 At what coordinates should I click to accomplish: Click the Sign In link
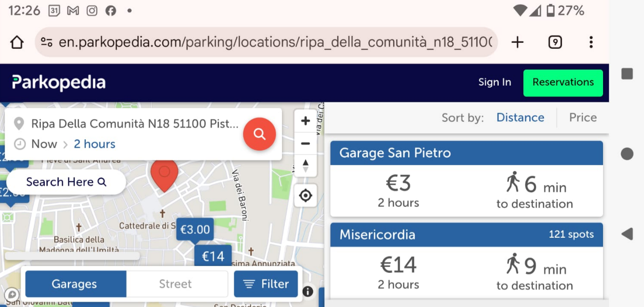pos(495,82)
